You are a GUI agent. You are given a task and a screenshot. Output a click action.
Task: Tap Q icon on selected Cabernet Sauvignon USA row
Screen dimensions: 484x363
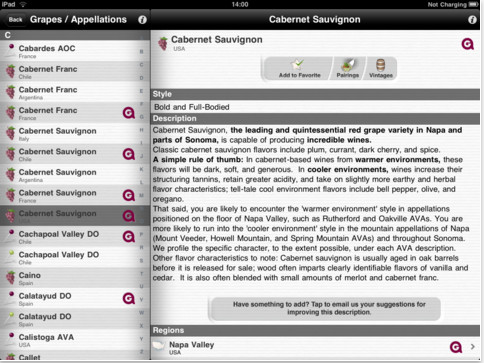[129, 216]
